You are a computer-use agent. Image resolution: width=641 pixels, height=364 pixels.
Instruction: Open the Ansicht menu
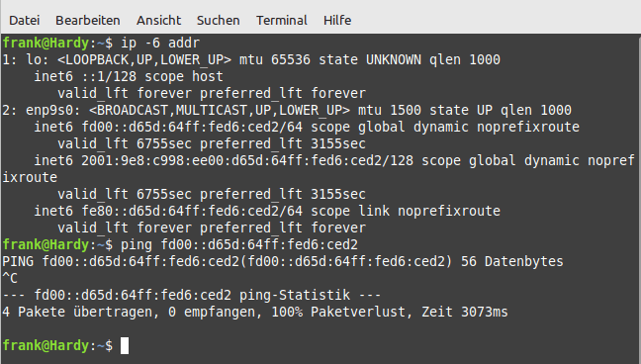(158, 20)
